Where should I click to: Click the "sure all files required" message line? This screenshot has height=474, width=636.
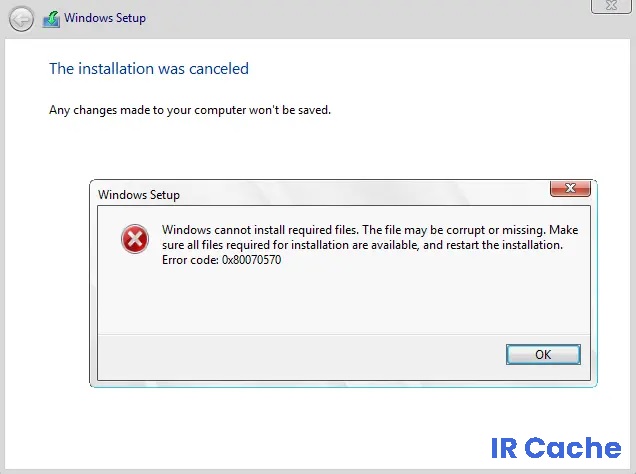pos(362,245)
